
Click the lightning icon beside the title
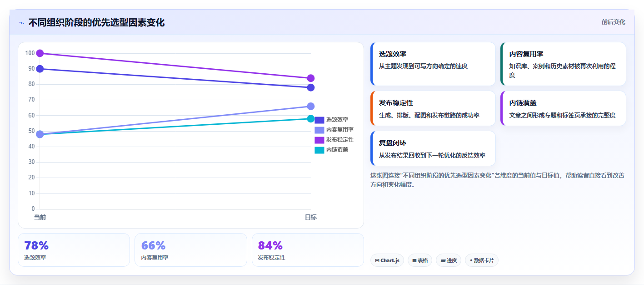click(x=21, y=23)
